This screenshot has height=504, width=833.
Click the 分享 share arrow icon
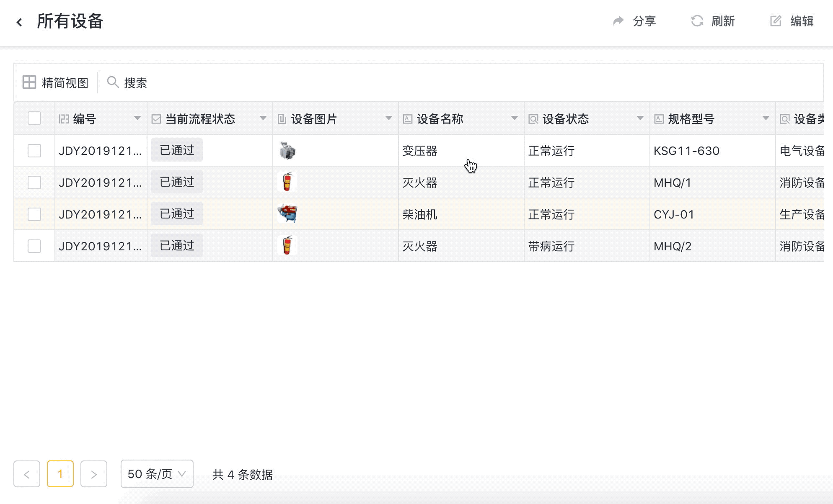point(618,21)
